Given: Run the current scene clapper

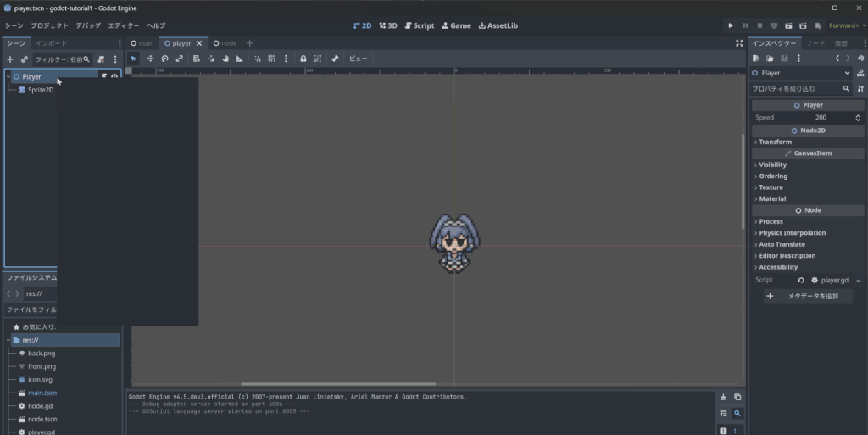Looking at the screenshot, I should (x=788, y=25).
